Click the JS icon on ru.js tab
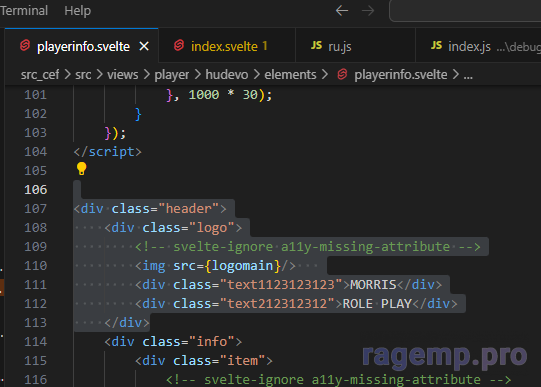This screenshot has height=387, width=541. coord(316,45)
